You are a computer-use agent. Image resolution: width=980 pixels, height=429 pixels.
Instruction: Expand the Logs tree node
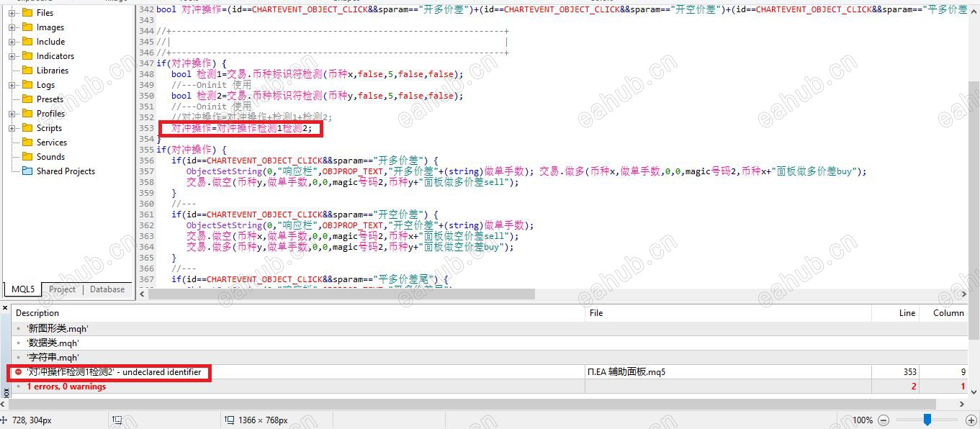point(12,85)
